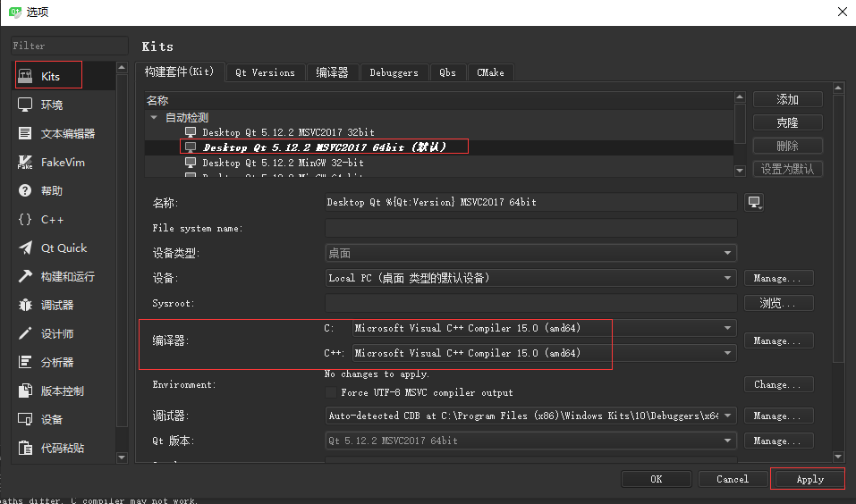Click the 克隆 button
The width and height of the screenshot is (856, 504).
click(787, 122)
